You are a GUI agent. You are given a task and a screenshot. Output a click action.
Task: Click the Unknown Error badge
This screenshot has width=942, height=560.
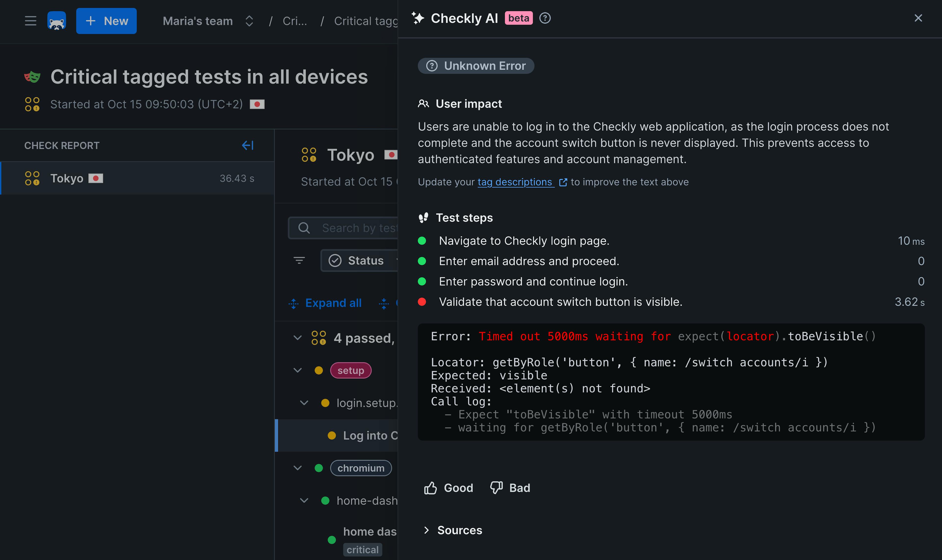point(476,66)
